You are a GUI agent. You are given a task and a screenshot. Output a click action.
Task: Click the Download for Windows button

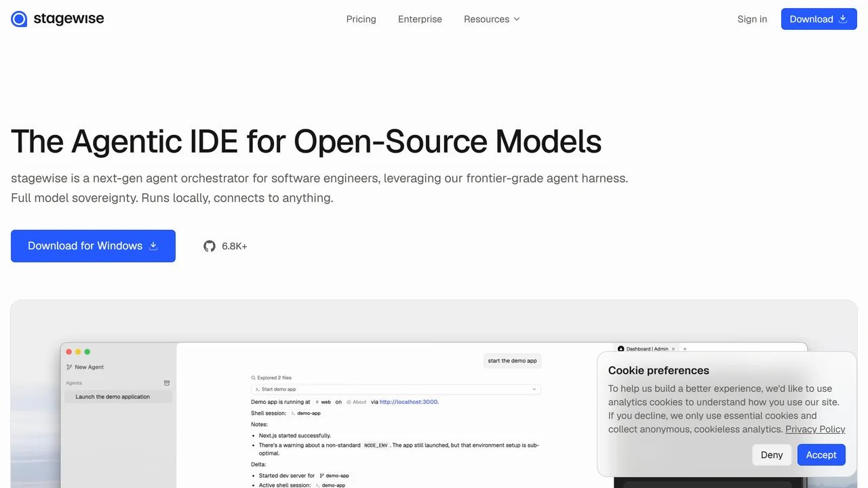click(93, 246)
